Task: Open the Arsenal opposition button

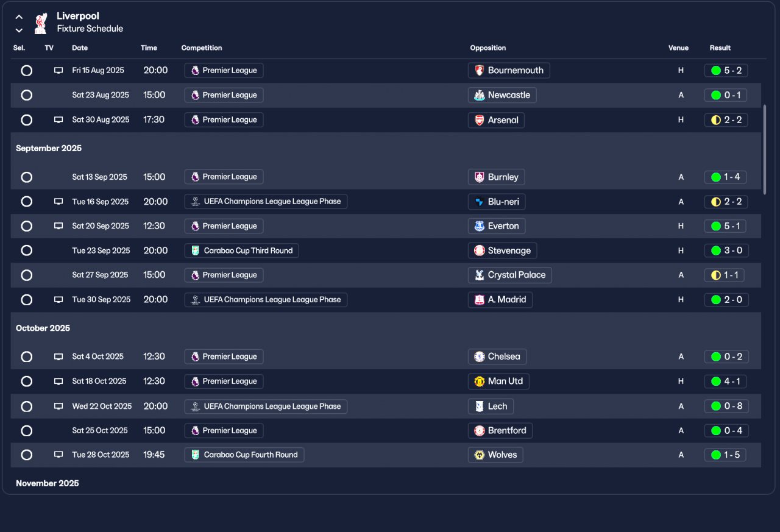Action: click(x=496, y=120)
